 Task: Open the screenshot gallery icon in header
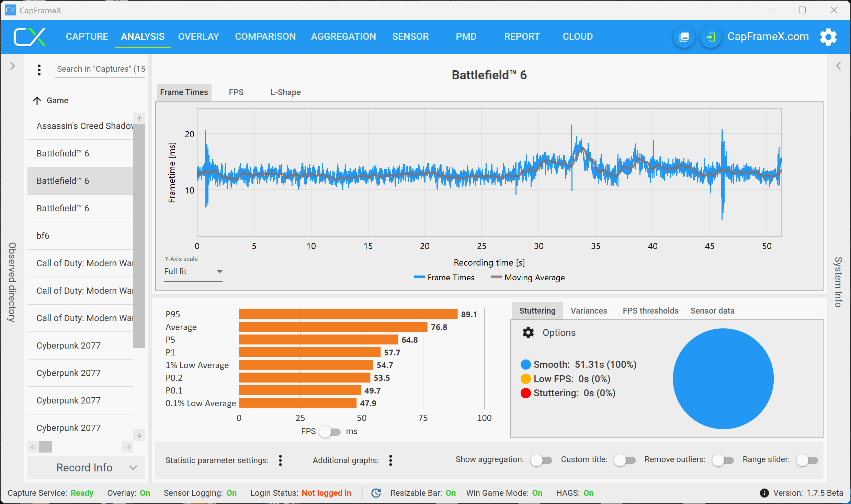coord(684,37)
